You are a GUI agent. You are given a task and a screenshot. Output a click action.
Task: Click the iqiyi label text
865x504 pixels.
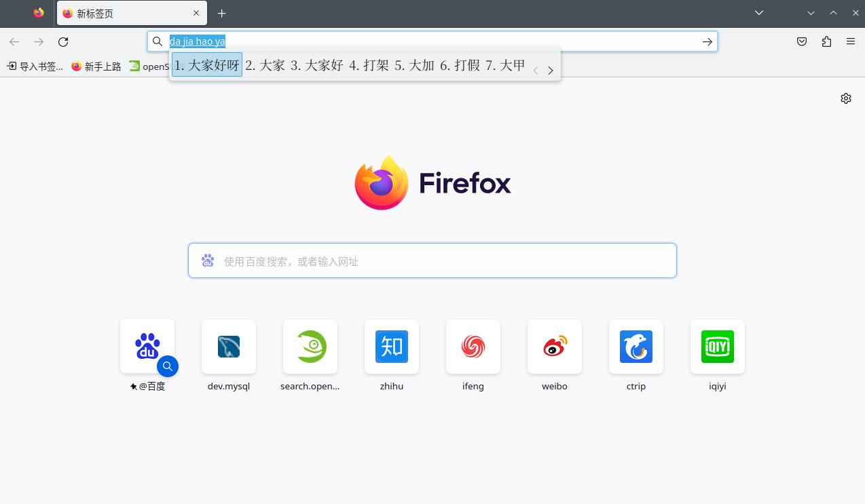coord(718,387)
